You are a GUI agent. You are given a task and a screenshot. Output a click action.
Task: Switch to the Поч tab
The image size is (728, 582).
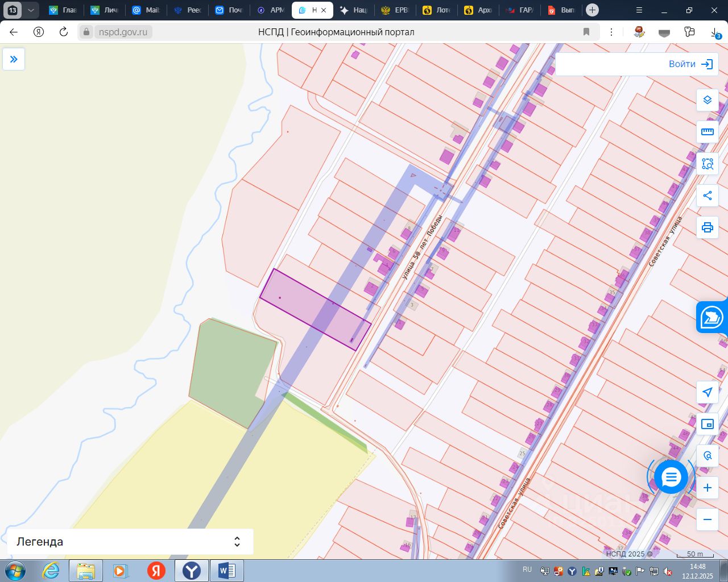pos(229,10)
